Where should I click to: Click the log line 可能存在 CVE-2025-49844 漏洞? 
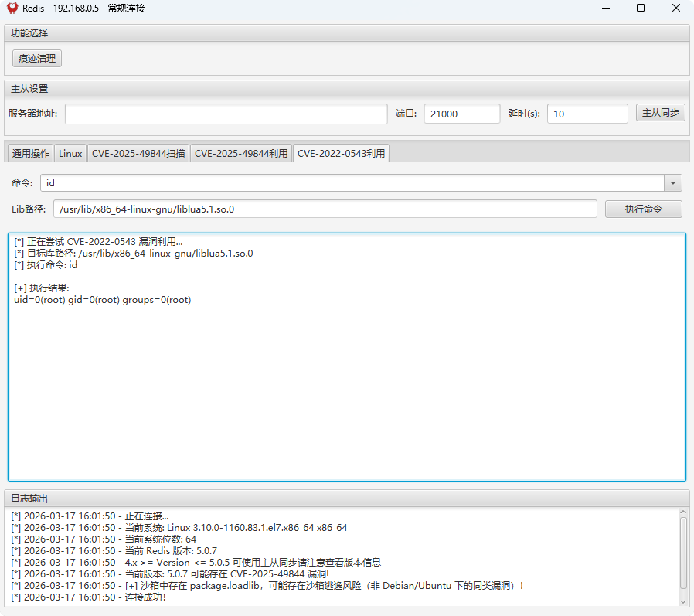(x=170, y=574)
